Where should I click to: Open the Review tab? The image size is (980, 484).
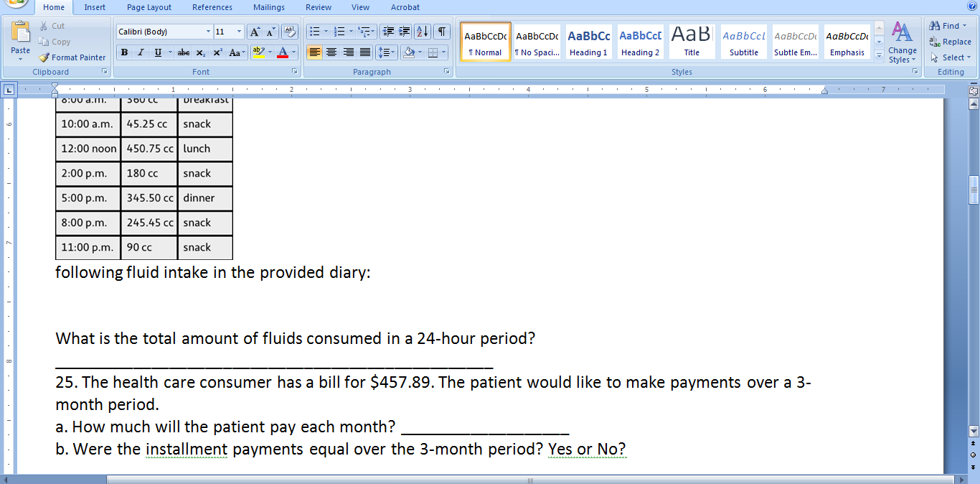[319, 7]
